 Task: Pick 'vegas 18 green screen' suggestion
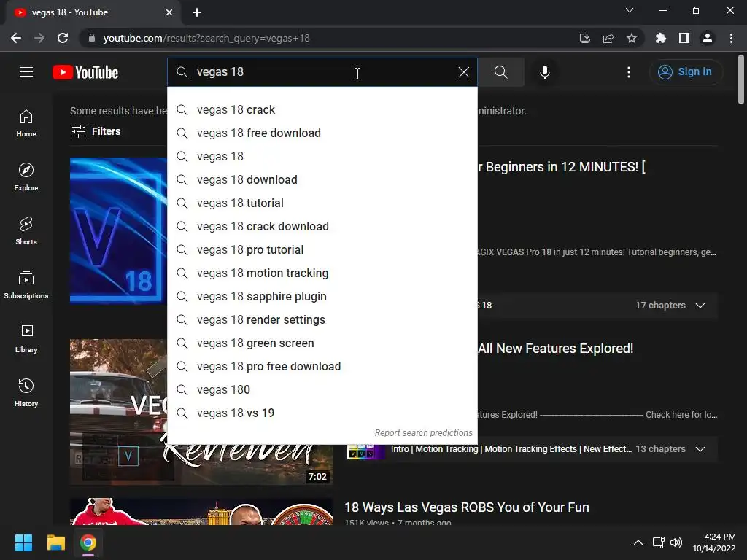click(x=322, y=343)
